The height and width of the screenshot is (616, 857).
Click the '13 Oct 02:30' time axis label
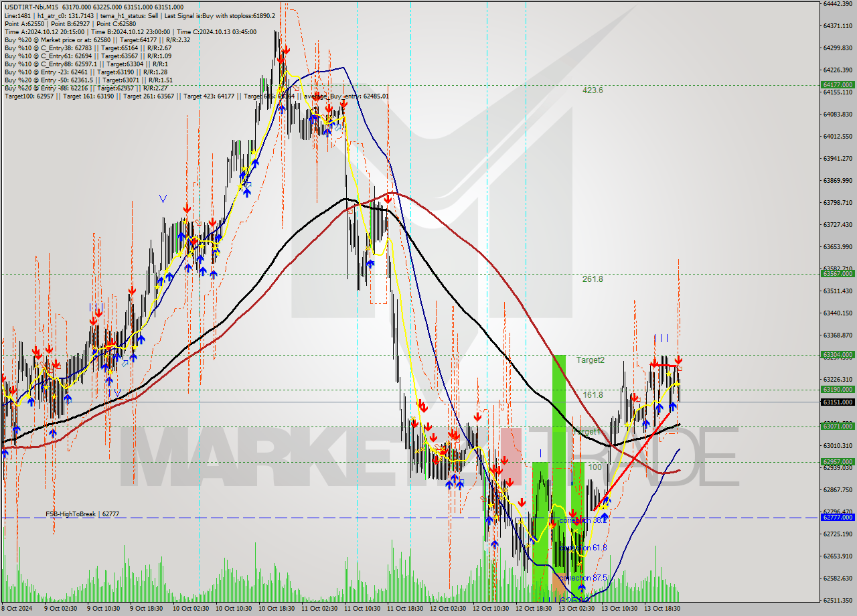pos(576,609)
